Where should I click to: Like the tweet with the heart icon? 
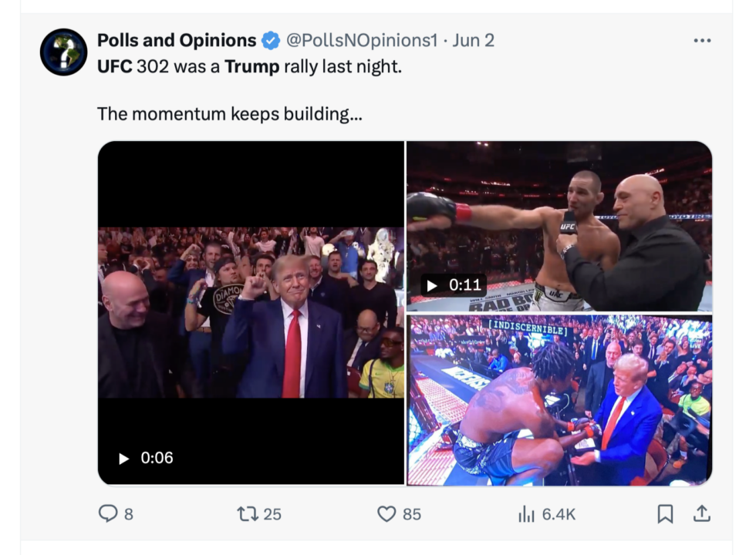click(x=386, y=513)
